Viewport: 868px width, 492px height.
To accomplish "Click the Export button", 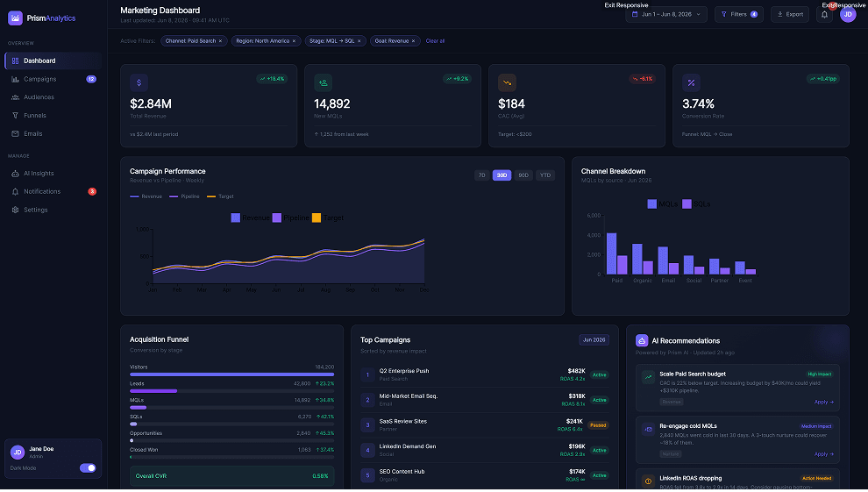I will coord(790,14).
